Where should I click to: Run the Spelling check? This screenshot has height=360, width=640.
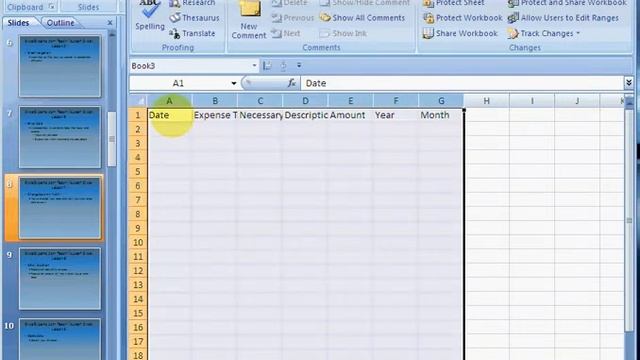150,16
